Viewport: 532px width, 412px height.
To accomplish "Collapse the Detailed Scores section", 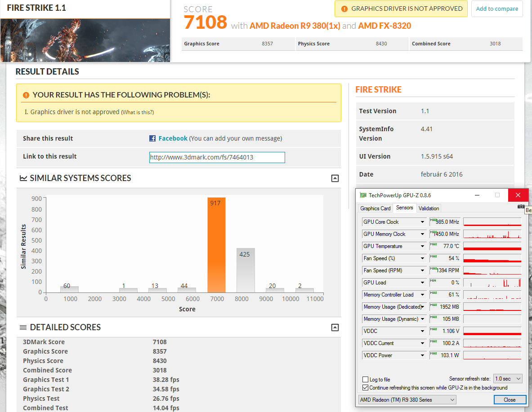I will coord(335,328).
